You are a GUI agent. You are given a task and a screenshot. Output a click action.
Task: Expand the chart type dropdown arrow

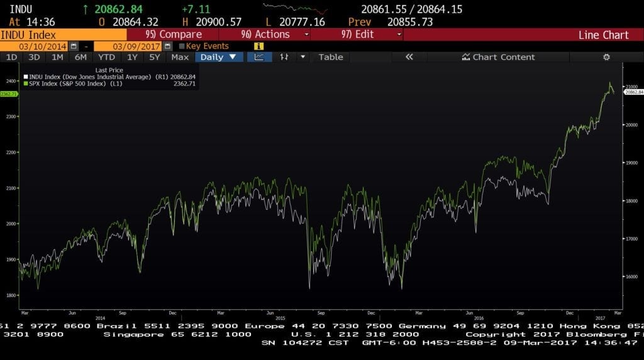click(303, 57)
